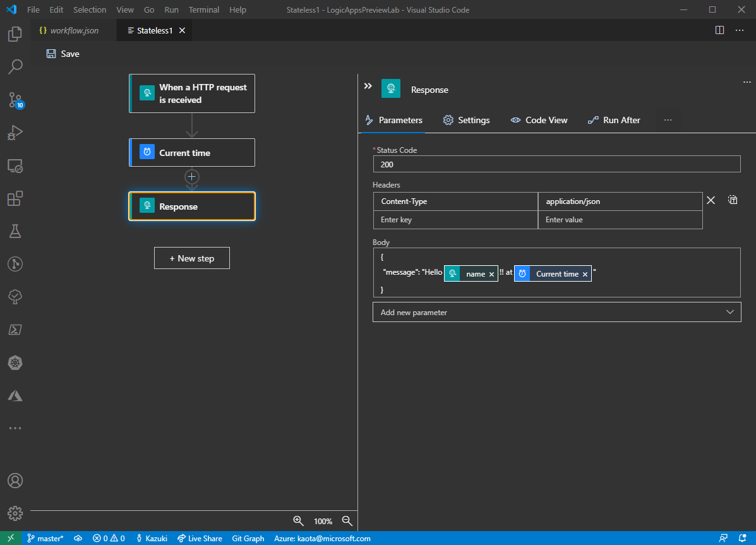Screen dimensions: 756x545
Task: Open the Kubernetes view
Action: pyautogui.click(x=15, y=362)
